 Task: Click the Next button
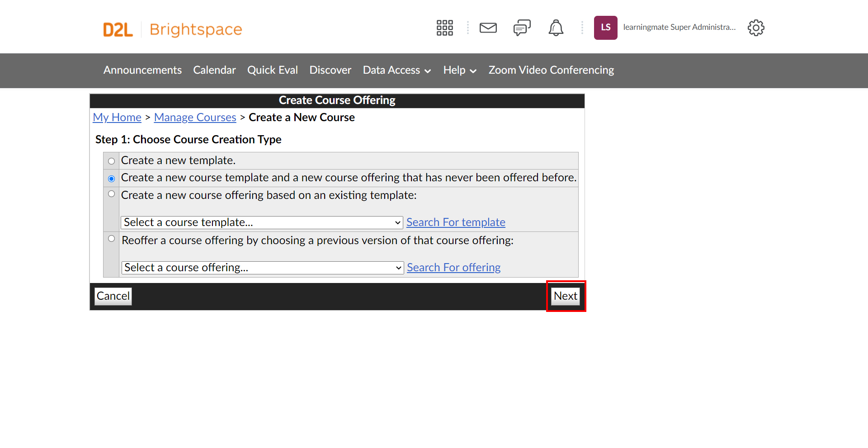click(x=566, y=296)
